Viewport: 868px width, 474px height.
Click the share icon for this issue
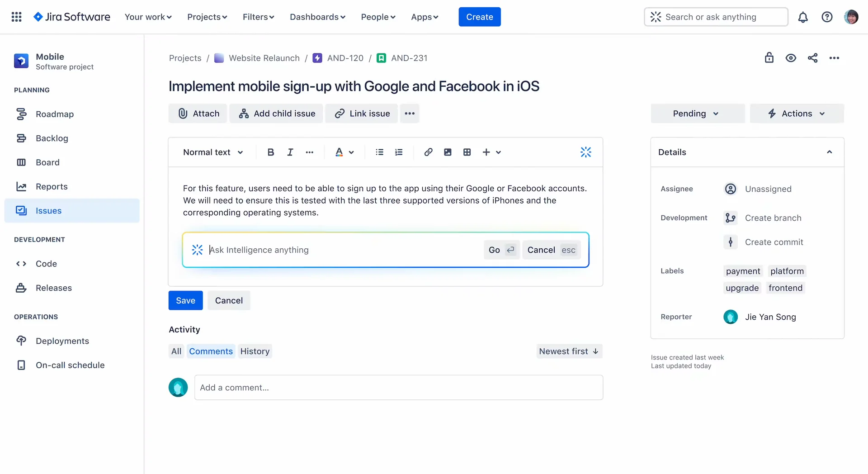(x=812, y=58)
